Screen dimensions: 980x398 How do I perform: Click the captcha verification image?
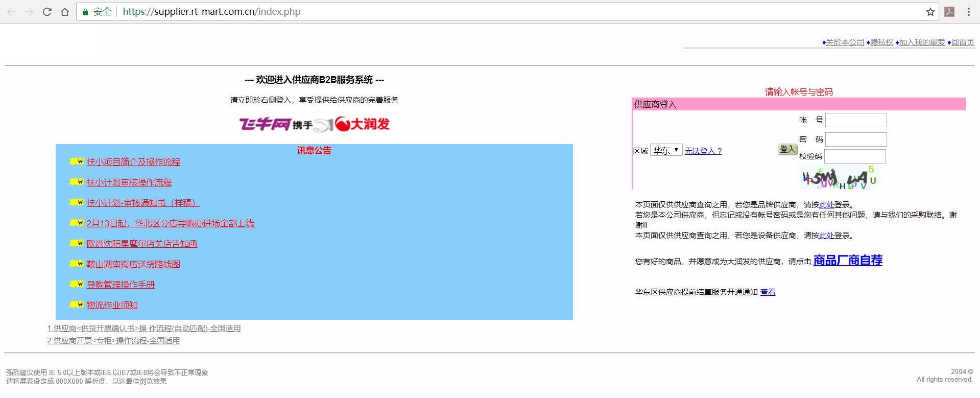(839, 177)
